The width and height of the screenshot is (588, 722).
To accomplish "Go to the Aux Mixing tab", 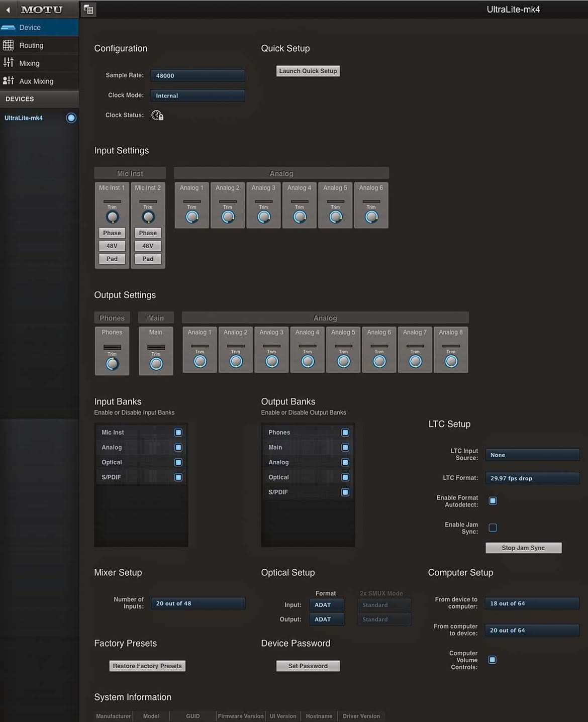I will point(39,81).
